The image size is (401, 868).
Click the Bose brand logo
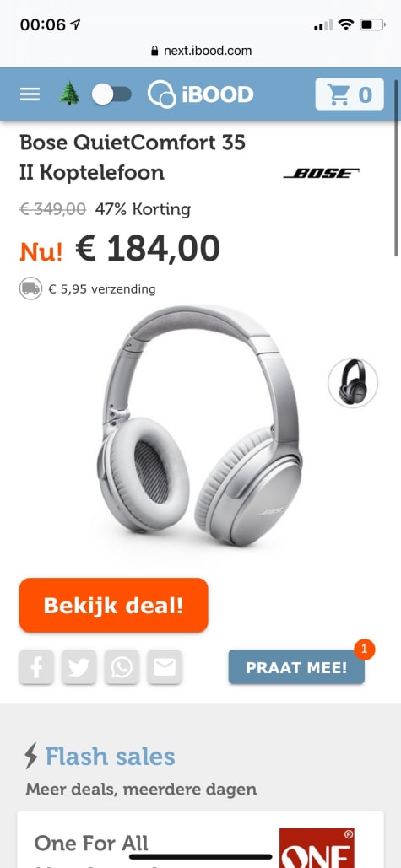click(x=322, y=173)
